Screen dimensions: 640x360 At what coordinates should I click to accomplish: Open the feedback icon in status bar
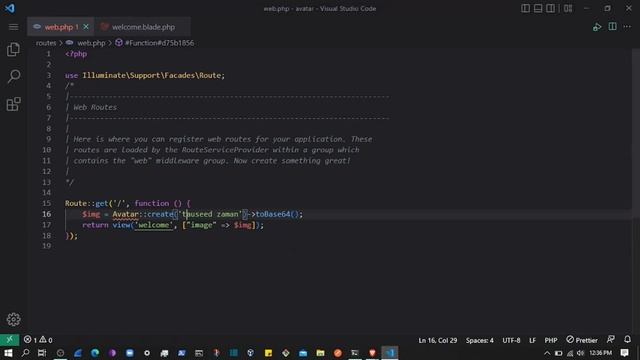coord(611,339)
